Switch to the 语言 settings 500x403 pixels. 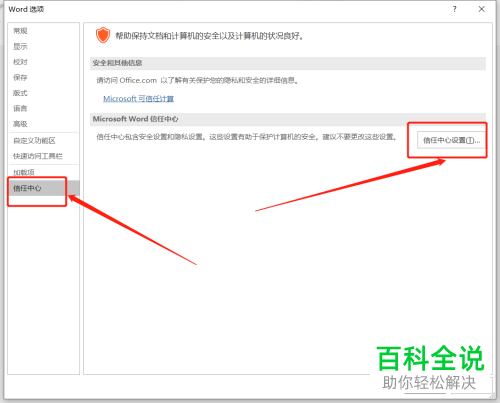20,108
